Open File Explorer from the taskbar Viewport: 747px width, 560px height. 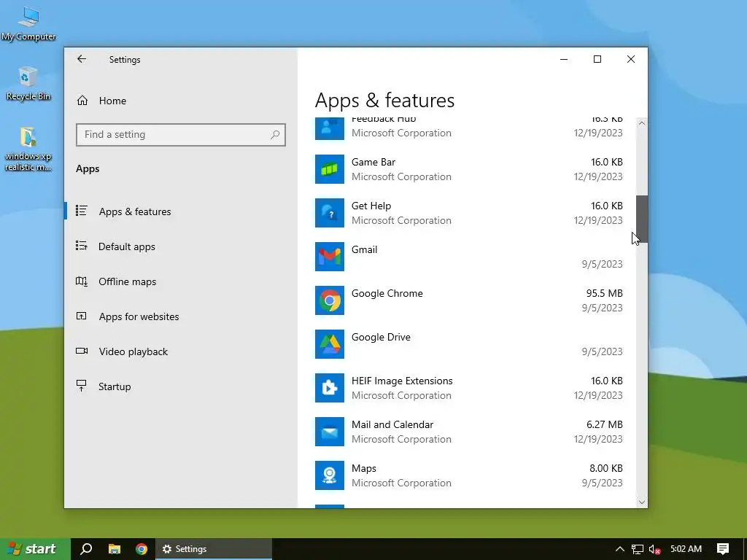[x=115, y=548]
